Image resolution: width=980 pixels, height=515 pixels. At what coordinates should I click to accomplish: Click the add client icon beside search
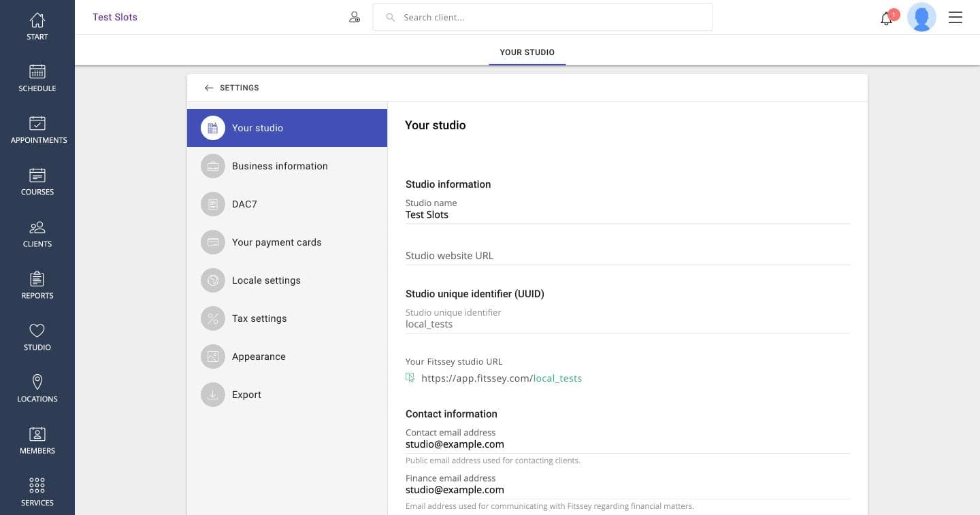[355, 18]
